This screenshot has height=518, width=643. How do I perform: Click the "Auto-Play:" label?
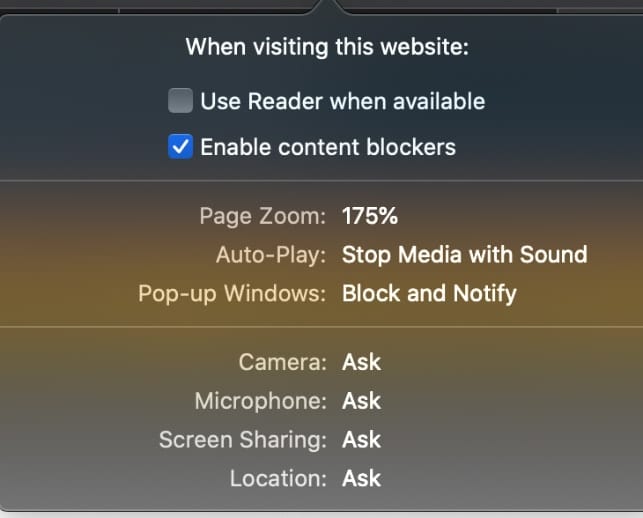point(271,255)
